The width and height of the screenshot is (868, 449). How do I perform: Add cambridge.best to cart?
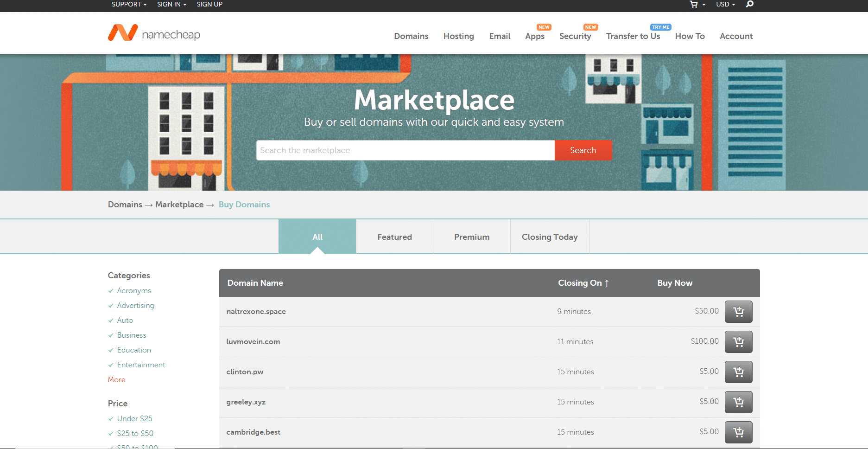point(738,432)
